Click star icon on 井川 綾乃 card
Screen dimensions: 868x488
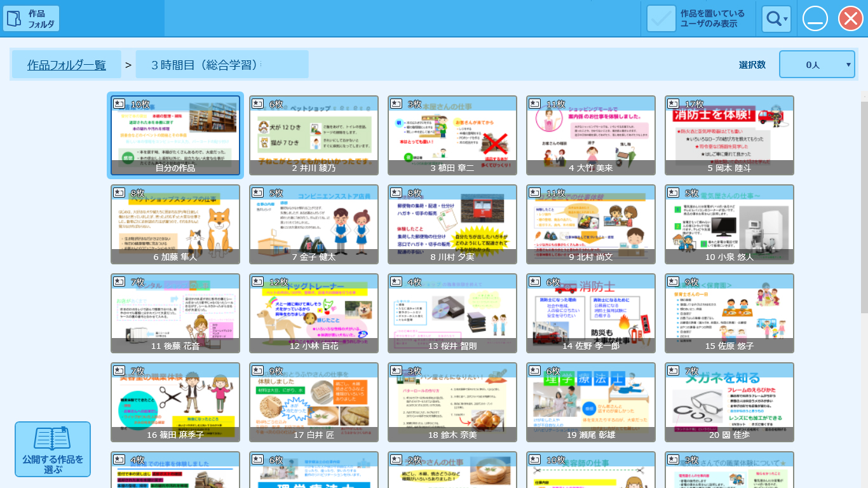coord(257,104)
